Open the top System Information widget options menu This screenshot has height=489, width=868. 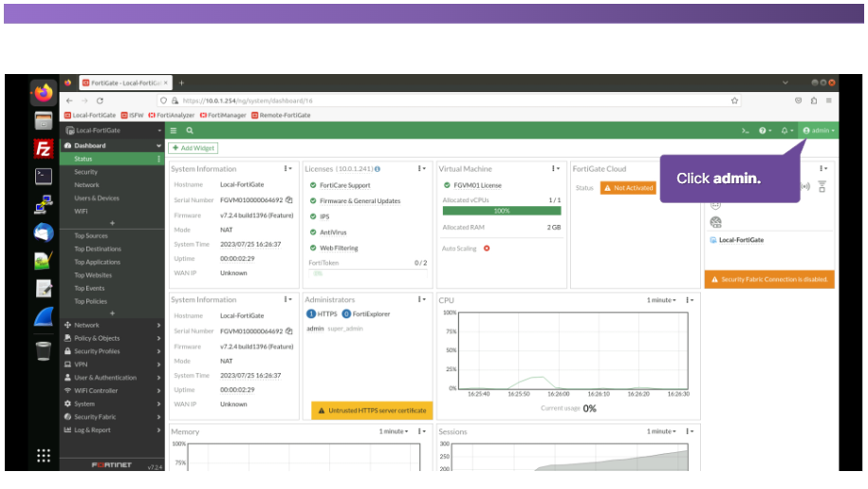click(x=287, y=168)
